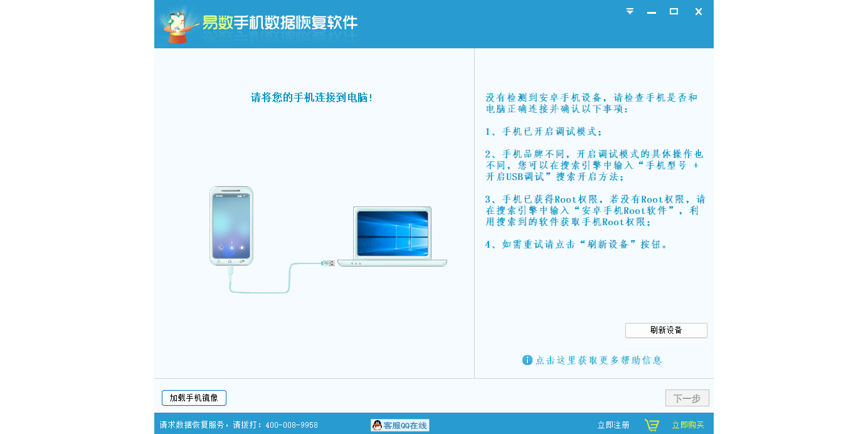Click the 加载手机镜像 button

point(194,398)
